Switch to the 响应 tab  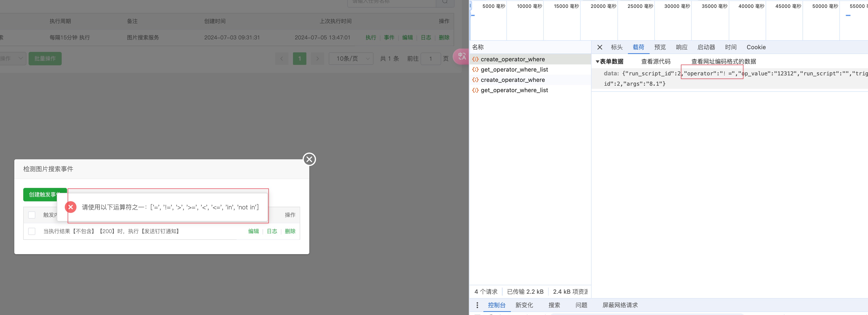point(681,47)
